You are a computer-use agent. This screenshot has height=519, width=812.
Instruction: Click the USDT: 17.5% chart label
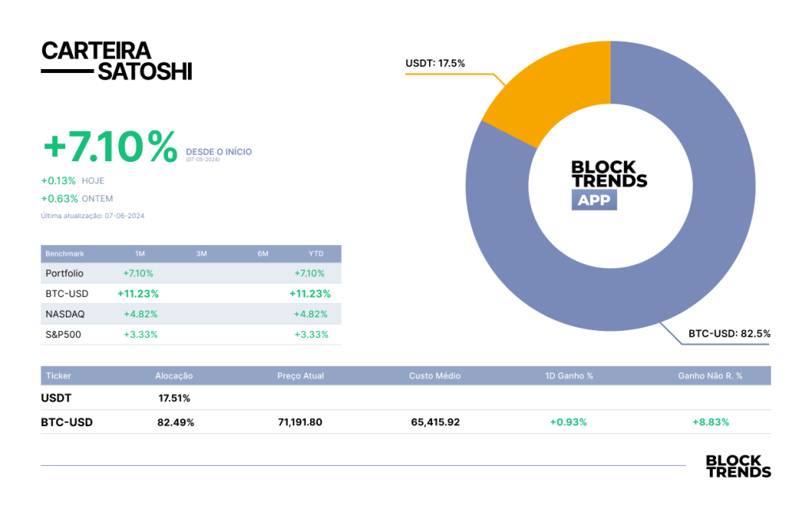(435, 63)
